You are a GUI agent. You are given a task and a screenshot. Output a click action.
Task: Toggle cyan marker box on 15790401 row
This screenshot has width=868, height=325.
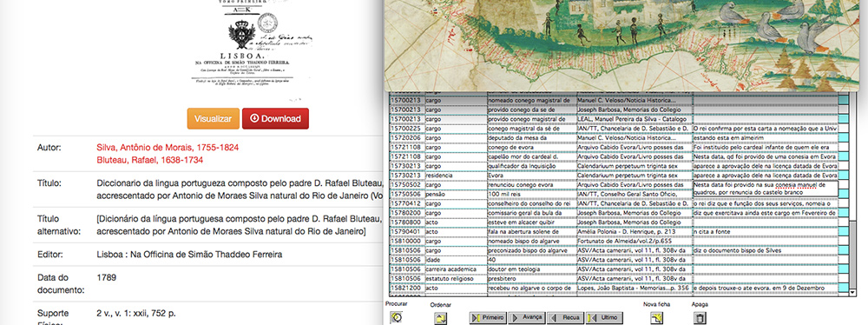click(x=843, y=231)
